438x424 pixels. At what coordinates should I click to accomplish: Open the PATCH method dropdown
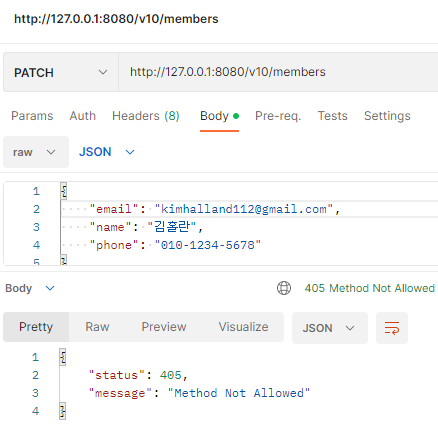[61, 72]
